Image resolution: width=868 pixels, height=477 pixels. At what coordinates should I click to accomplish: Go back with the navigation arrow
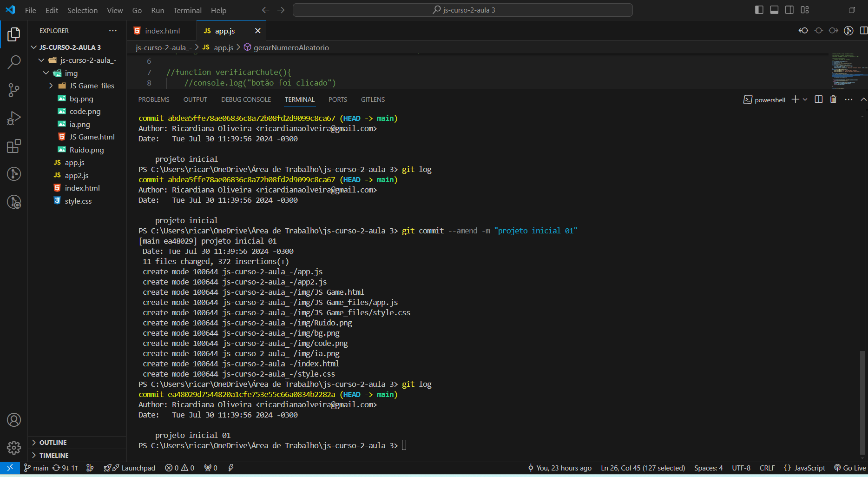265,10
